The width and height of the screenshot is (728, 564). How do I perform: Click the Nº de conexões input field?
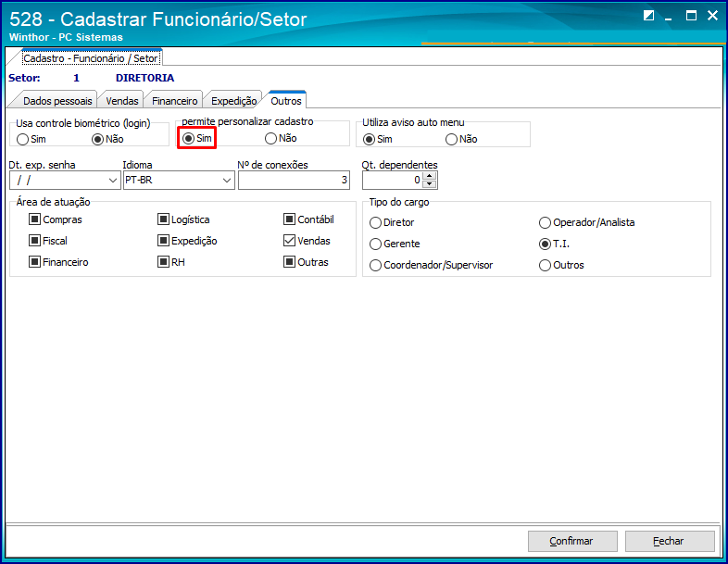[x=294, y=180]
